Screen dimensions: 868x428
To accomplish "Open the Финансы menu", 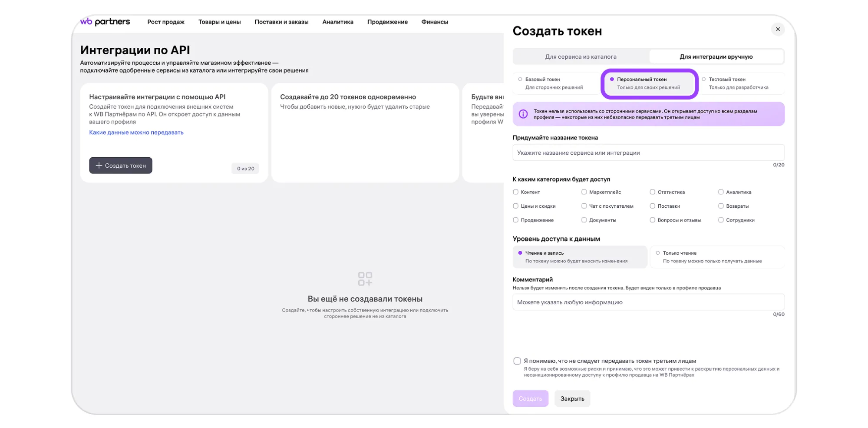I will click(x=434, y=22).
